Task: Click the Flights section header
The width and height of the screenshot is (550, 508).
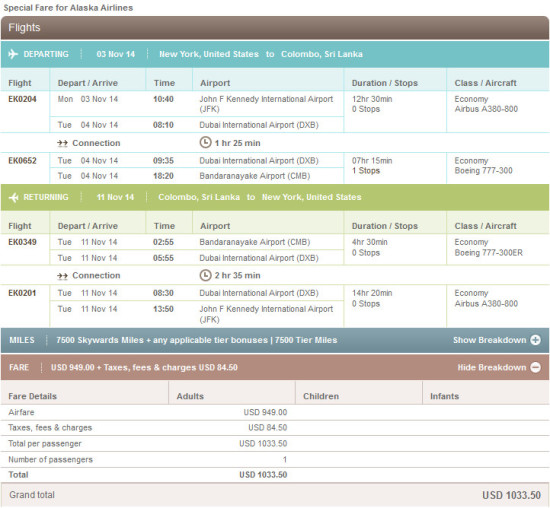Action: point(275,28)
